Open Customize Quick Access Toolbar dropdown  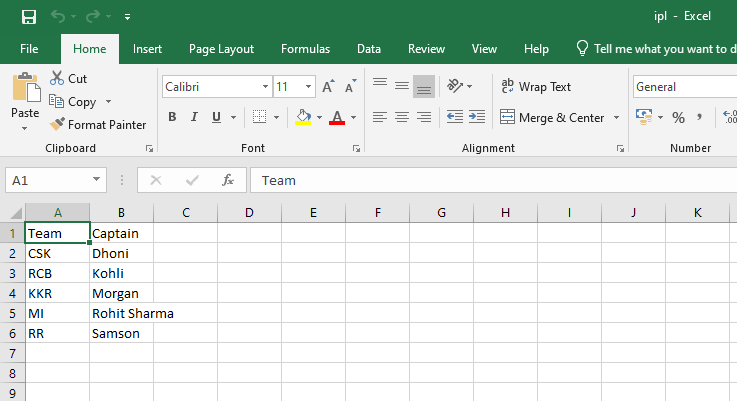tap(127, 17)
